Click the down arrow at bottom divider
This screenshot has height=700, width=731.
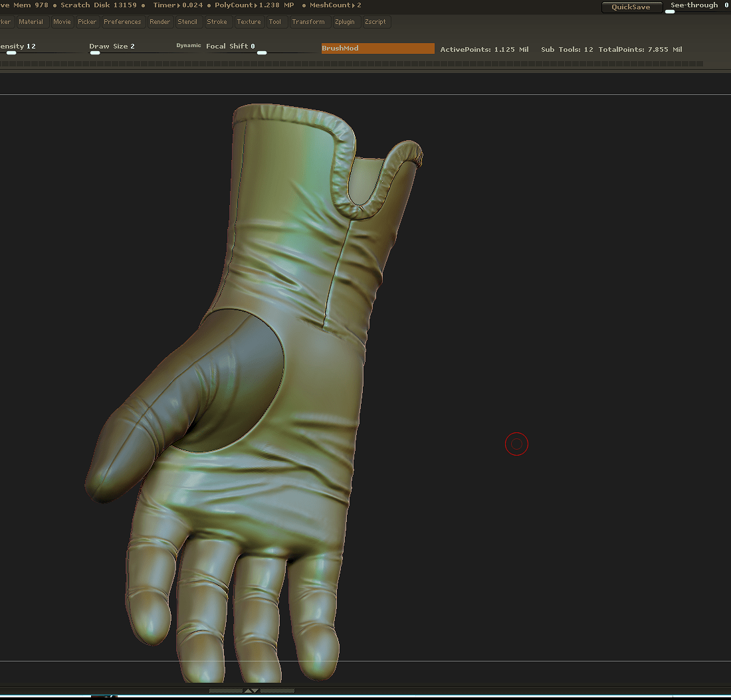point(255,691)
